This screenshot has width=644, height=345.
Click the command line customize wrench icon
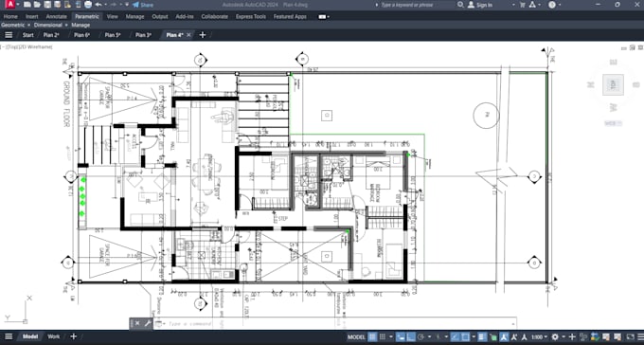point(147,323)
